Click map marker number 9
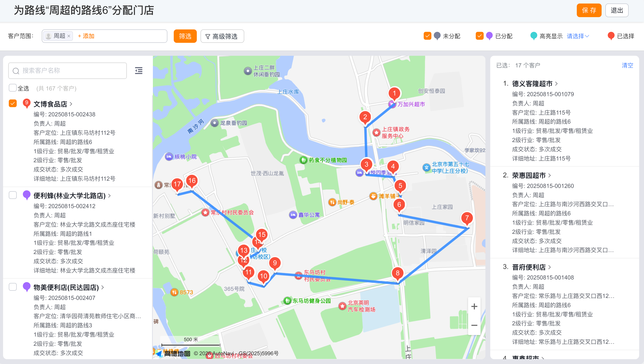This screenshot has height=364, width=644. pyautogui.click(x=275, y=263)
